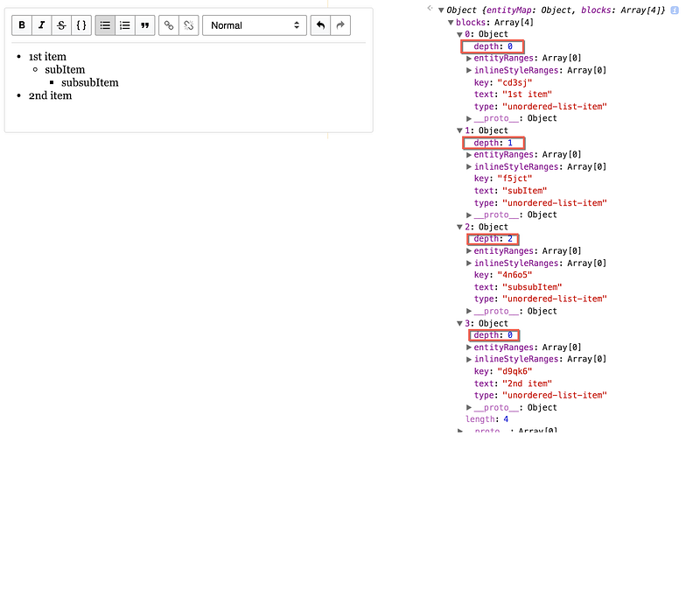
Task: Toggle unordered bullet list button
Action: pos(105,25)
